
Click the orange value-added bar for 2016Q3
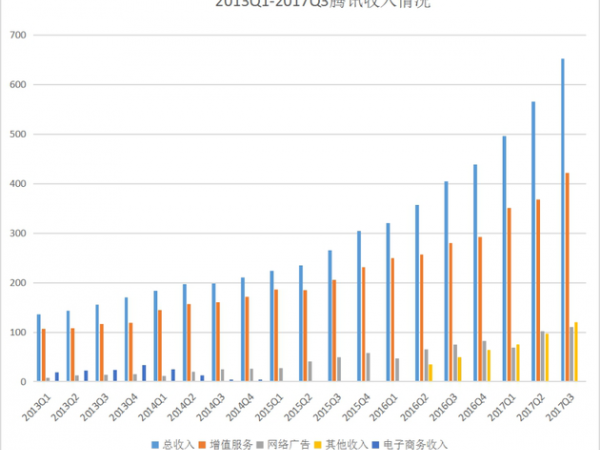(x=451, y=312)
